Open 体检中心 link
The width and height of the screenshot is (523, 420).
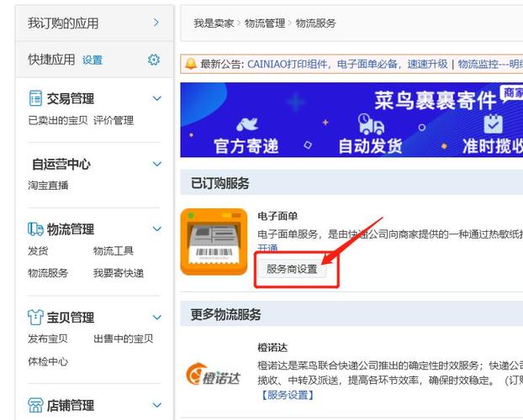48,361
